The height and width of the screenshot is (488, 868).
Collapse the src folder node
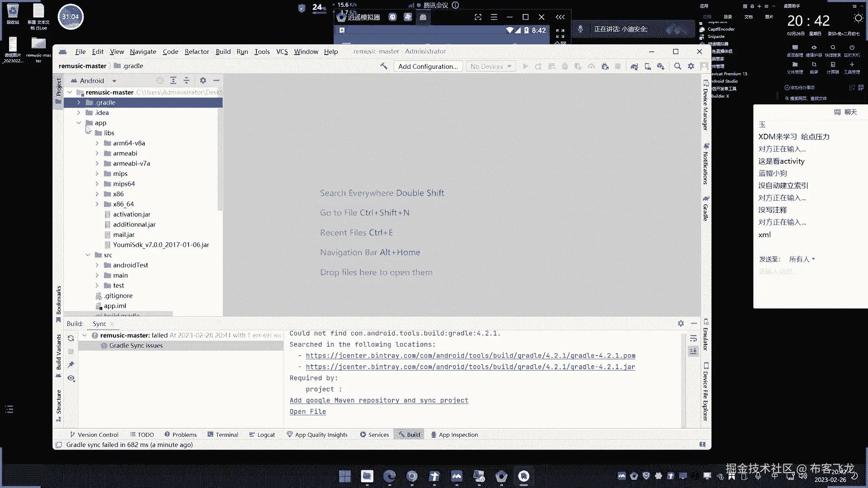click(x=88, y=255)
